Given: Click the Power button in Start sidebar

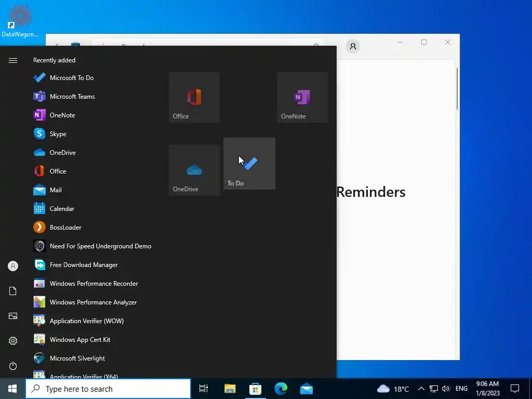Looking at the screenshot, I should point(13,366).
